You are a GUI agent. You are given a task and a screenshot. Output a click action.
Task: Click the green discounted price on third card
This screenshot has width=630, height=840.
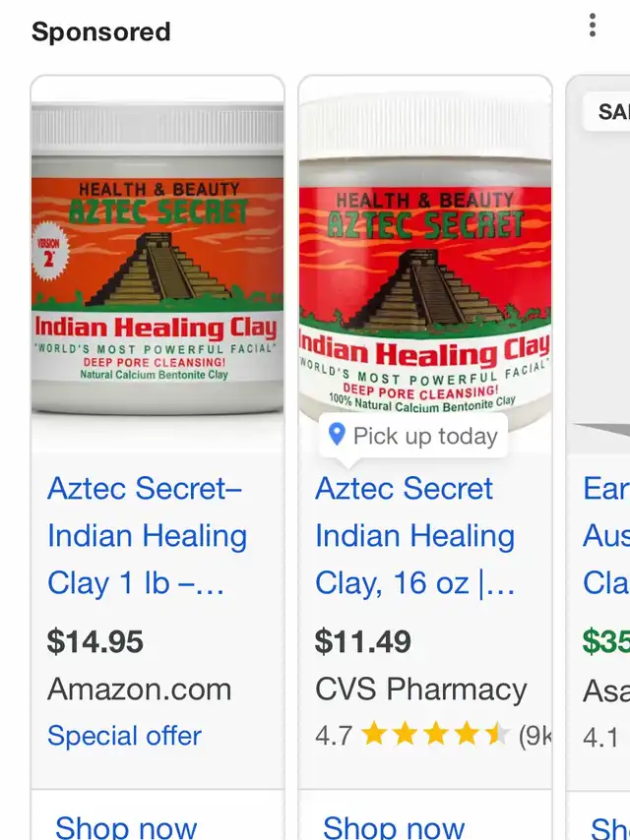pyautogui.click(x=605, y=641)
